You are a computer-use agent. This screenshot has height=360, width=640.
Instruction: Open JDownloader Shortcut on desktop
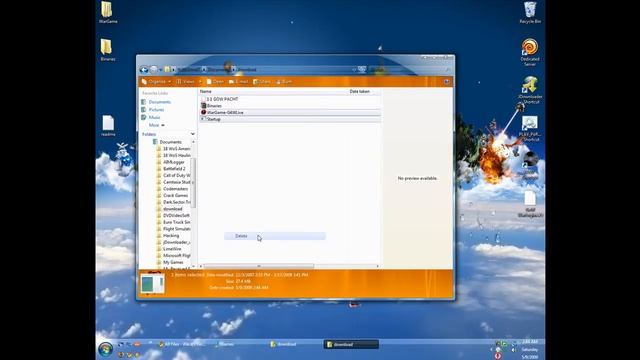[530, 90]
